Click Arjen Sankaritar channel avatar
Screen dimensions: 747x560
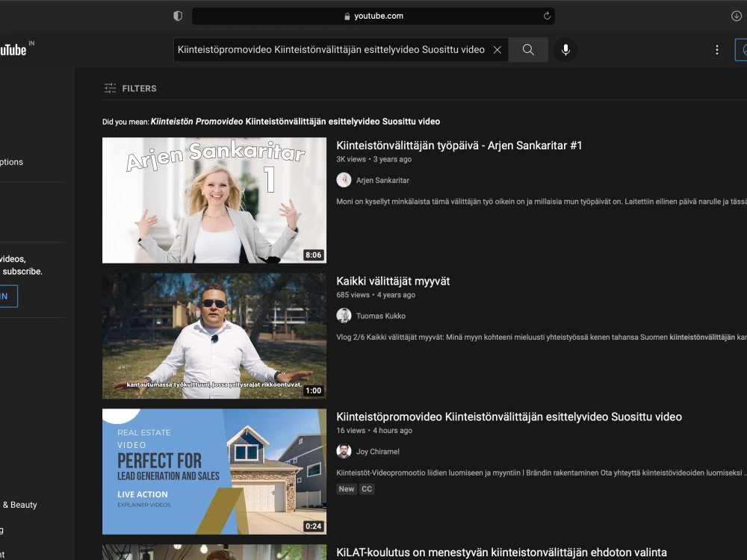pyautogui.click(x=344, y=180)
